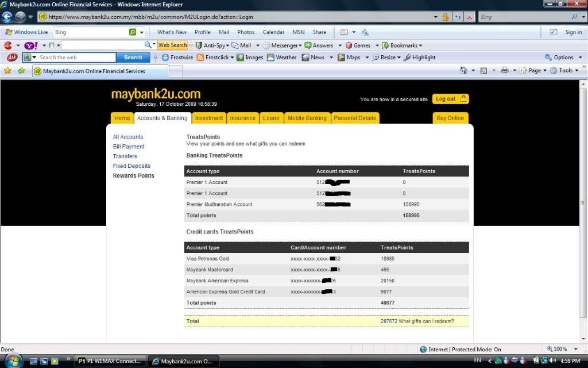This screenshot has width=588, height=368.
Task: Click the Stop loading red X icon
Action: click(469, 17)
